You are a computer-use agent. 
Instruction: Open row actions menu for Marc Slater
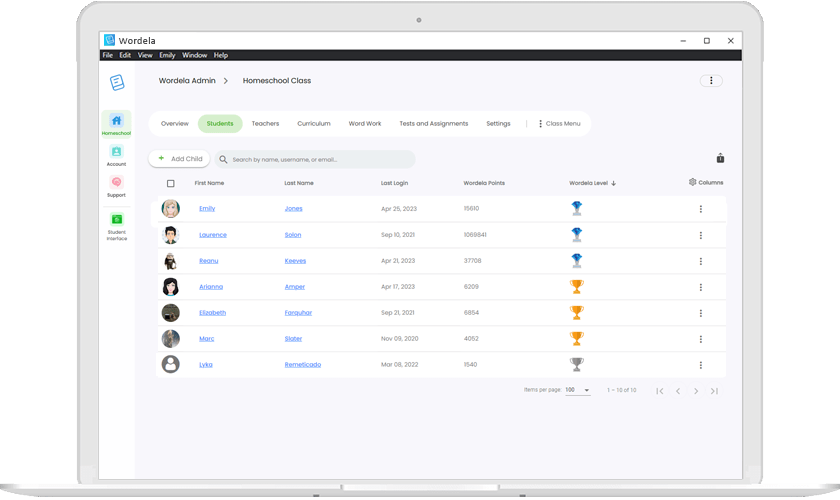click(x=700, y=339)
